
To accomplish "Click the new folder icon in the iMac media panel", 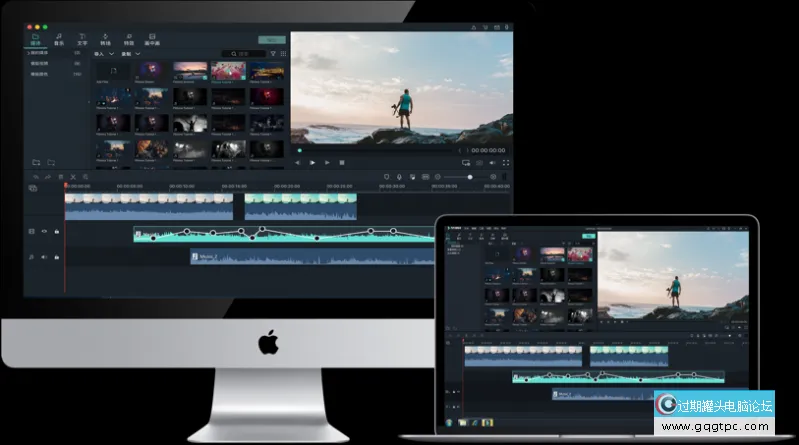I will (36, 162).
